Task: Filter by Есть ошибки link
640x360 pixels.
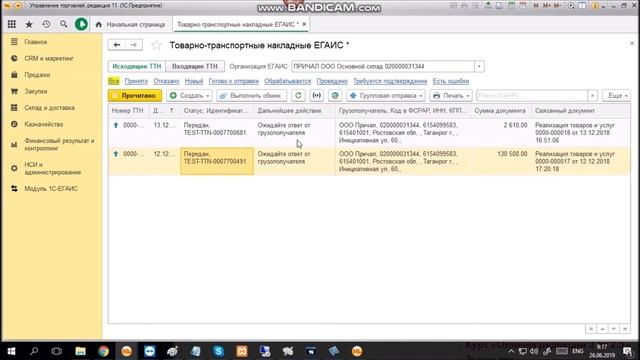Action: [x=451, y=81]
